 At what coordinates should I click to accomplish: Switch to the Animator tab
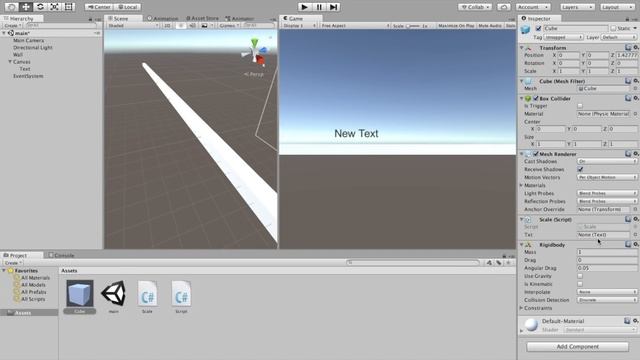240,18
